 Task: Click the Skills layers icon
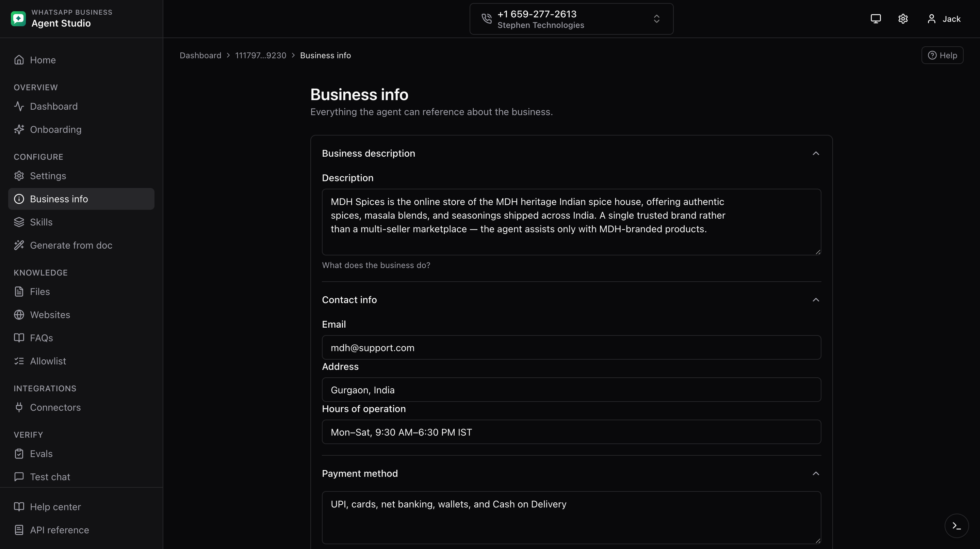[x=19, y=222]
